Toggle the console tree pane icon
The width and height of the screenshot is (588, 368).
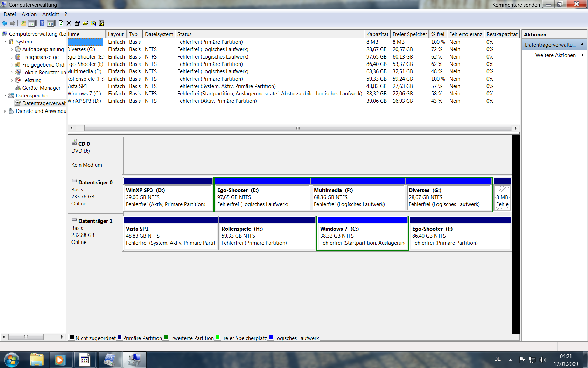pos(32,23)
